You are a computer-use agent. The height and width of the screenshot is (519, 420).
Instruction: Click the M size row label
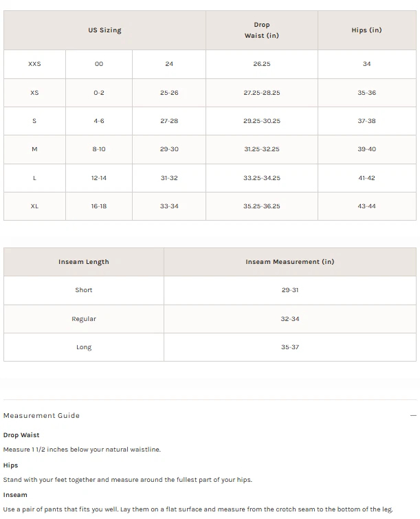(x=34, y=149)
